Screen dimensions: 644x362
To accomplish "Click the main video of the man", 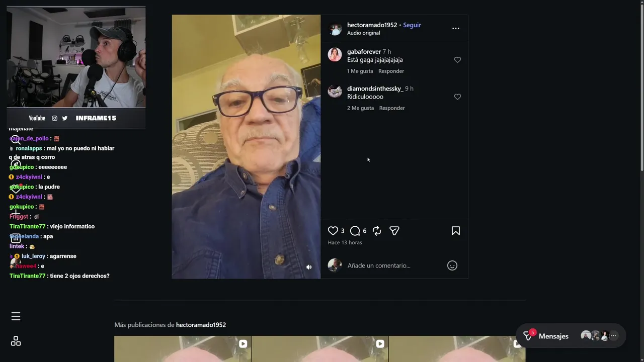I will (246, 146).
